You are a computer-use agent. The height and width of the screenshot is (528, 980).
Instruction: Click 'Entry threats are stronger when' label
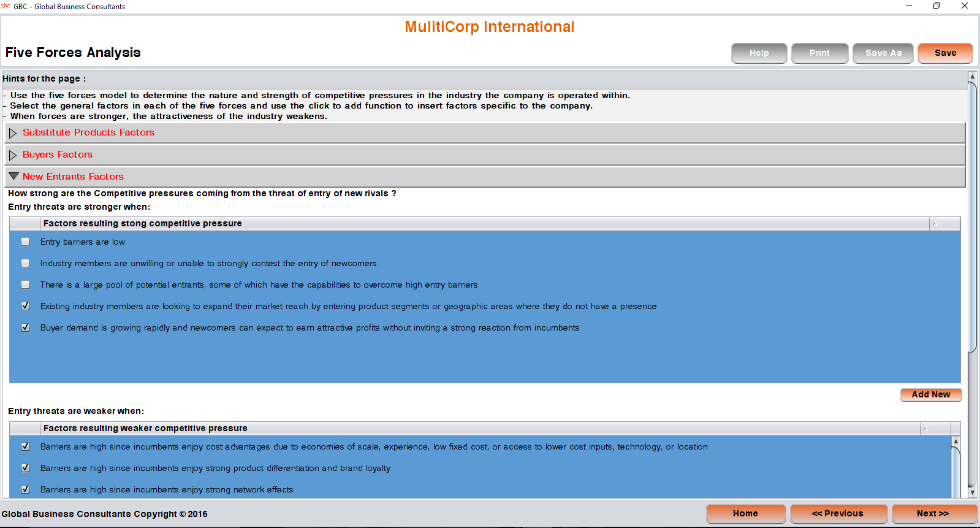tap(79, 207)
